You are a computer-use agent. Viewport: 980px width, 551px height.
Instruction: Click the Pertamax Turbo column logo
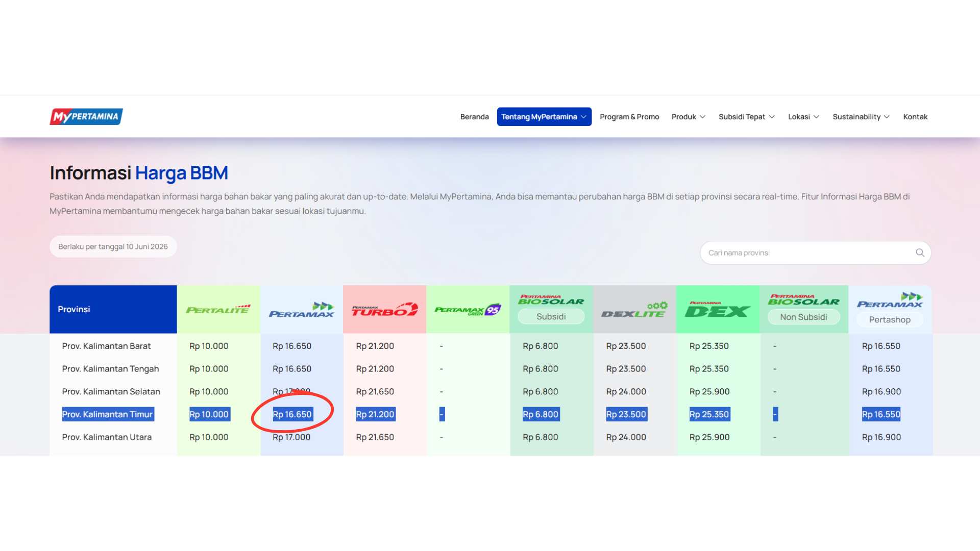pyautogui.click(x=384, y=309)
